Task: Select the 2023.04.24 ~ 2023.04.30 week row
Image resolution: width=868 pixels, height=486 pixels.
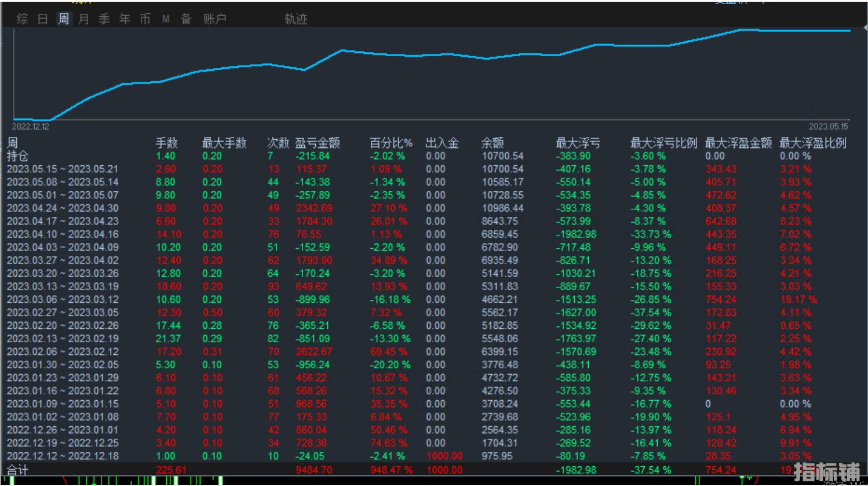Action: [x=63, y=208]
